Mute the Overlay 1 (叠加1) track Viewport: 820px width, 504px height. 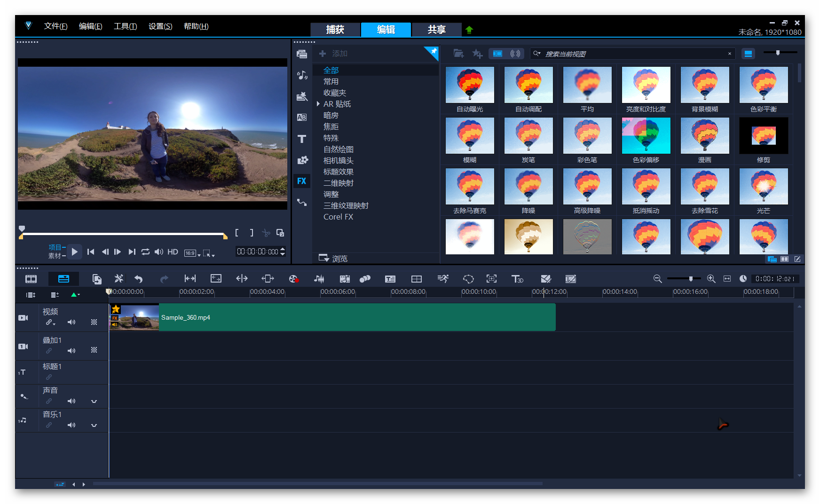[x=71, y=351]
